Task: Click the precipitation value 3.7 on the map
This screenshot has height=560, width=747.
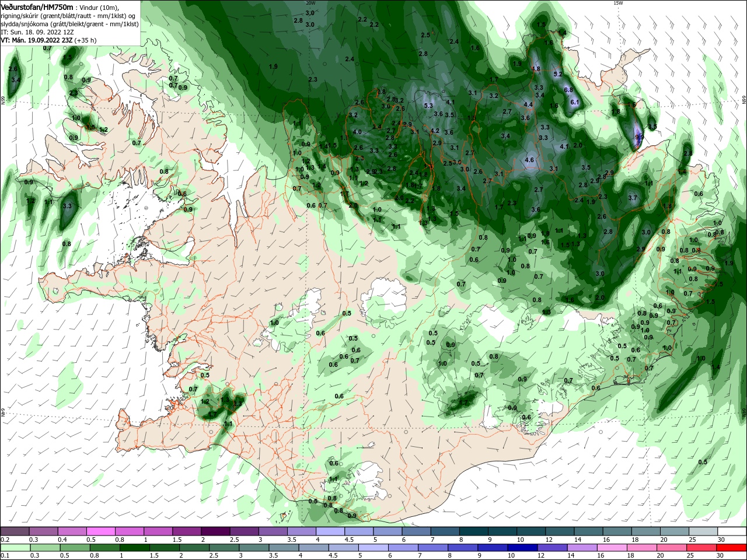Action: pyautogui.click(x=633, y=198)
